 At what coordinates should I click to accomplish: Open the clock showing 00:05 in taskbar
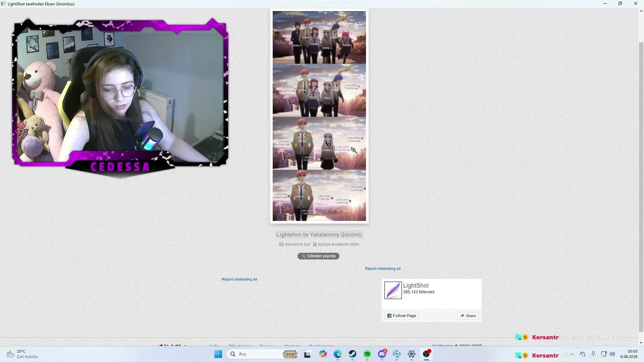[x=630, y=354]
